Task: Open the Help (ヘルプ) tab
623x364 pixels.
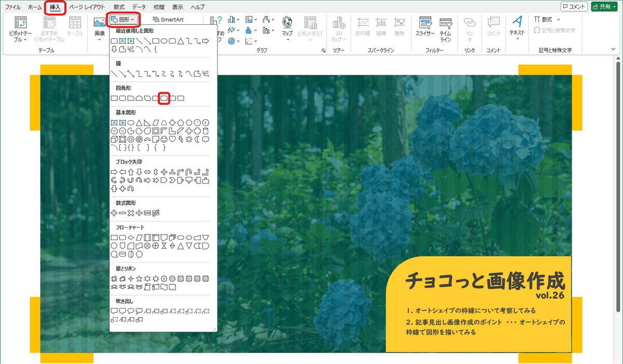Action: 197,7
